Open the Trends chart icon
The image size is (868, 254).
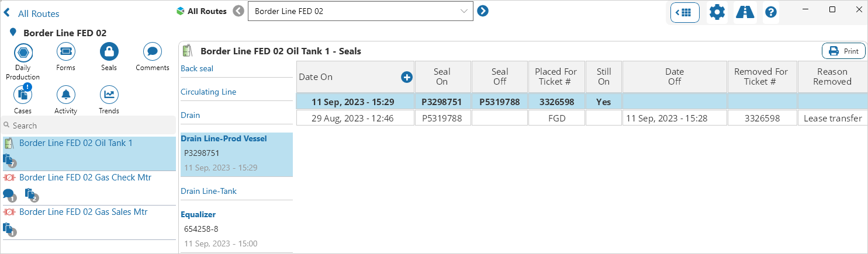(x=109, y=95)
